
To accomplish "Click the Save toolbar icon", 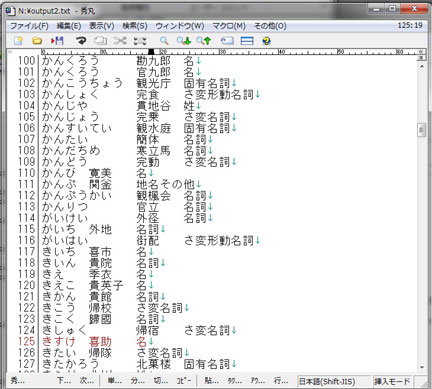I will coord(57,41).
